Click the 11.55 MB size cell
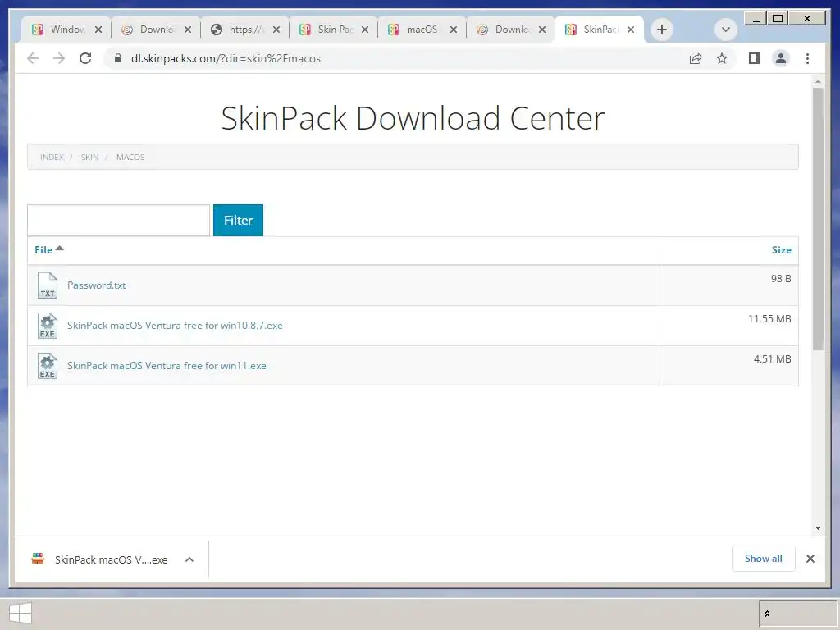Screen dimensions: 840x630 [729, 326]
